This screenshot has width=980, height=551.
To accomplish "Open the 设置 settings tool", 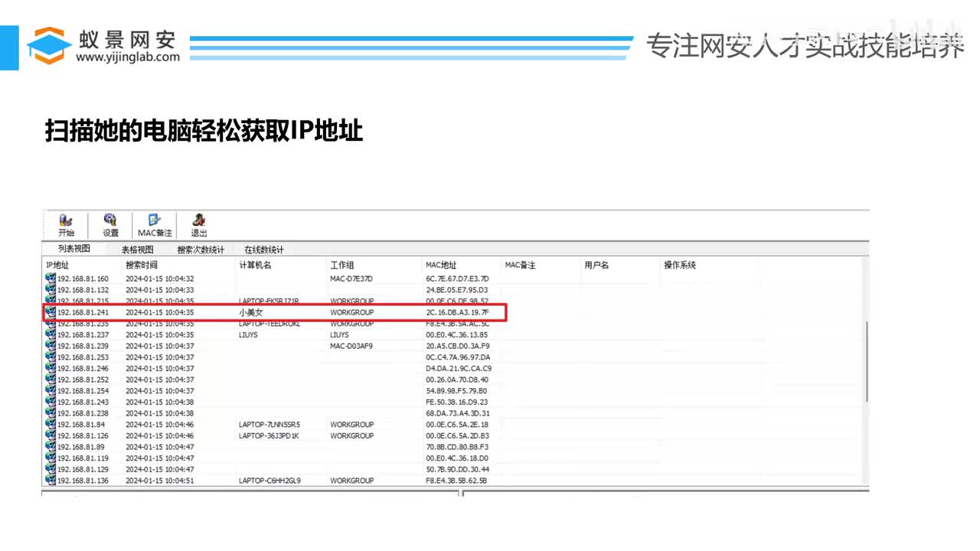I will [x=110, y=226].
